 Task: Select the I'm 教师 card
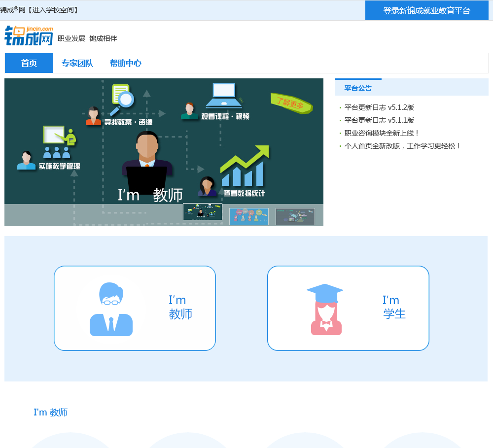click(x=135, y=308)
